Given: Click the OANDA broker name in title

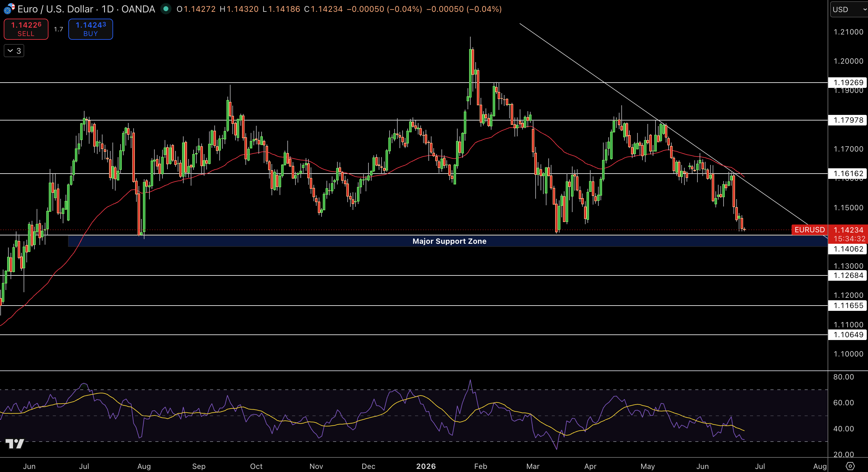Looking at the screenshot, I should [x=138, y=9].
